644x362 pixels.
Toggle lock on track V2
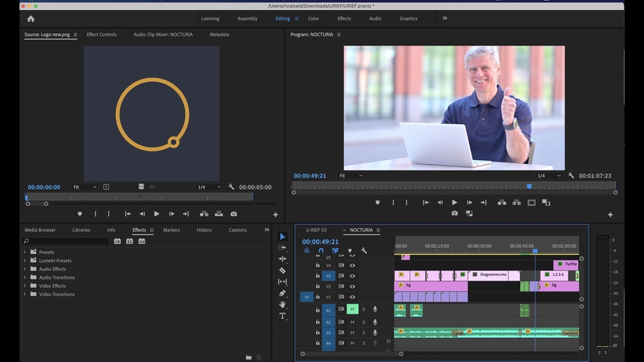tap(317, 286)
